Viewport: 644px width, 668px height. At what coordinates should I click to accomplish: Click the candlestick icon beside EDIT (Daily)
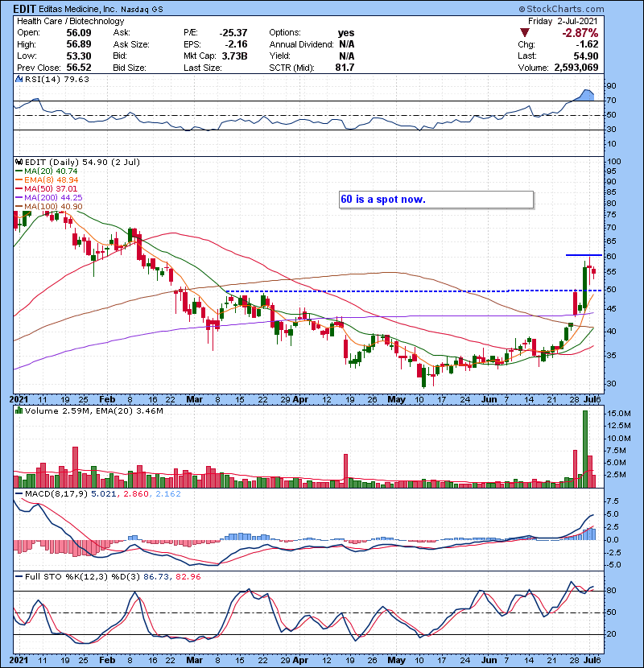(x=19, y=162)
